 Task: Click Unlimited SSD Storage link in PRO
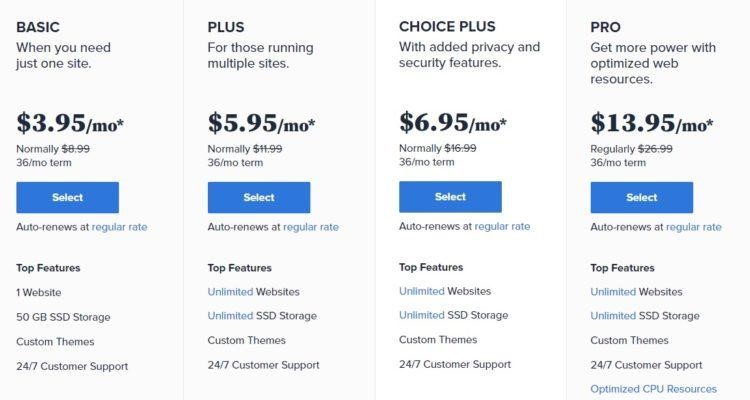613,316
